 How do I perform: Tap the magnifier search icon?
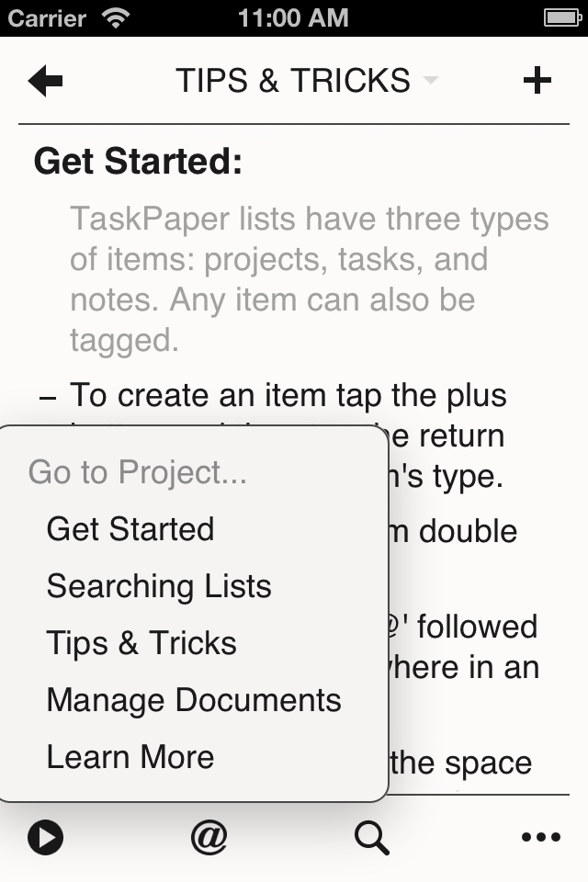click(x=372, y=838)
